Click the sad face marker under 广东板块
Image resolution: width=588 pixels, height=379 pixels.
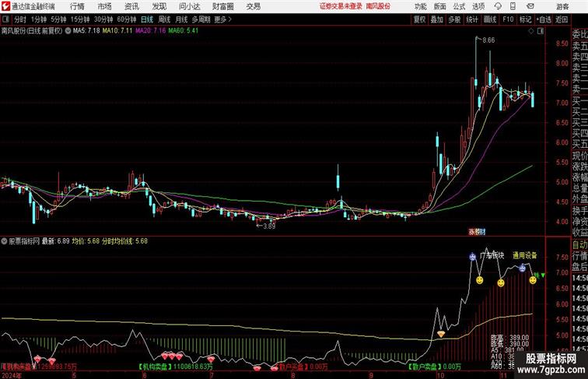(472, 257)
